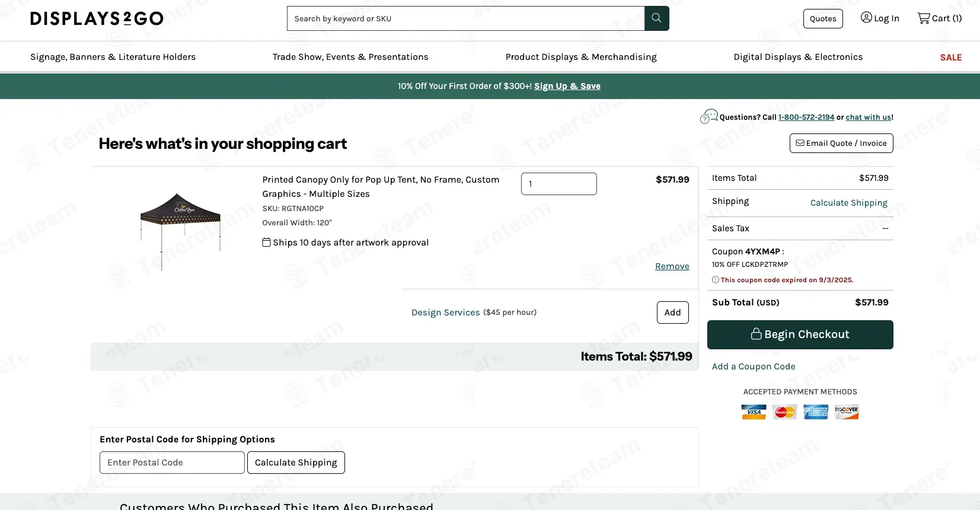This screenshot has width=980, height=510.
Task: Click the Overall Width: 120" text
Action: click(x=297, y=223)
